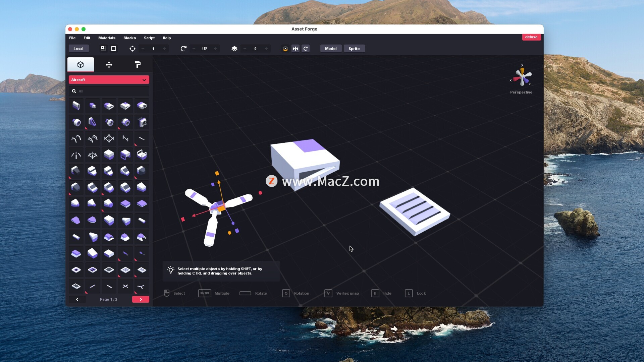Click the red deluxe badge
This screenshot has width=644, height=362.
[x=531, y=37]
